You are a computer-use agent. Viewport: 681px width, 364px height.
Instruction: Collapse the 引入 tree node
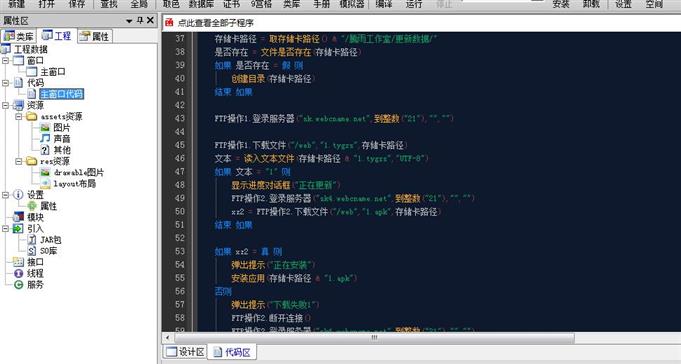(x=6, y=228)
